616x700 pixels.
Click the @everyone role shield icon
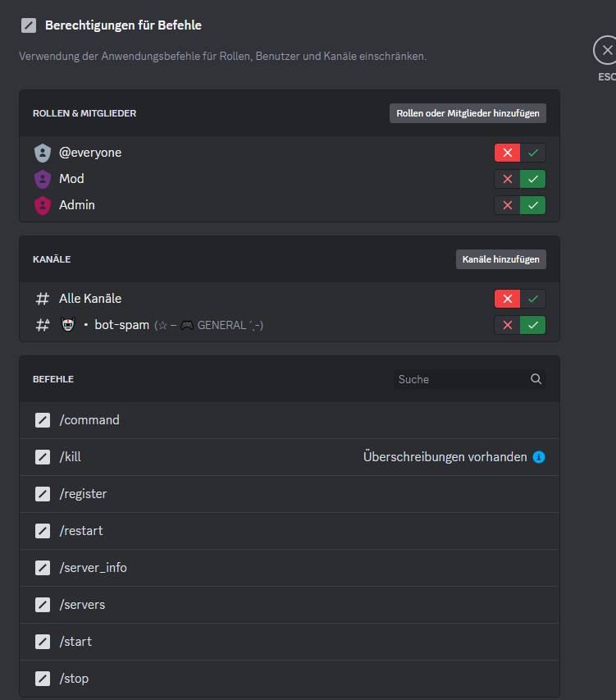point(43,153)
